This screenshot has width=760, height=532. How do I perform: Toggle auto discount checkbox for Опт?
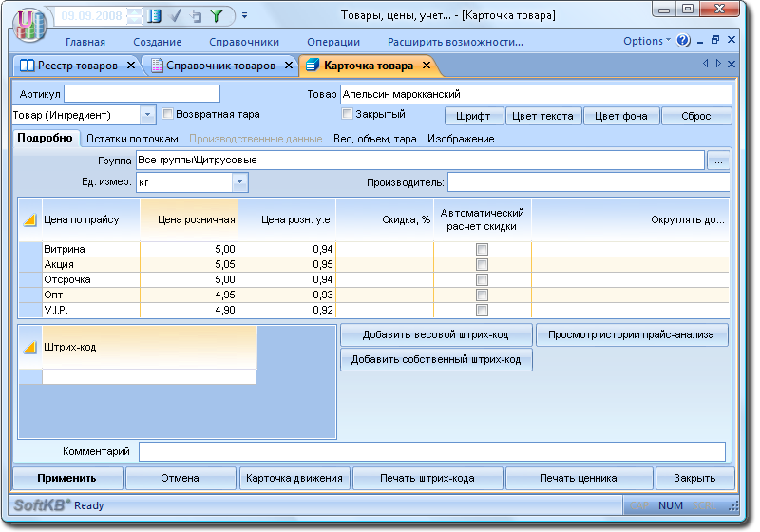click(482, 295)
